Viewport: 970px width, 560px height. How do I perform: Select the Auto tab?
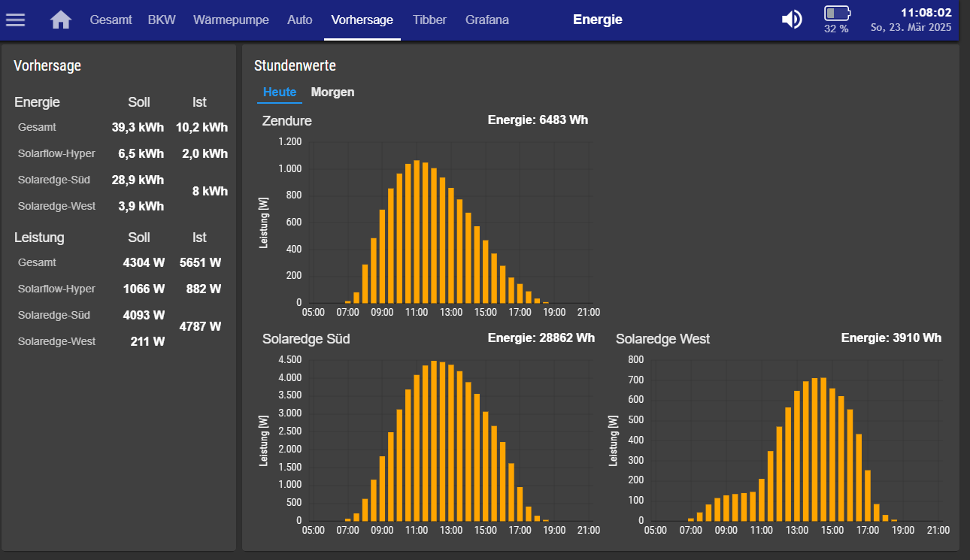[300, 20]
